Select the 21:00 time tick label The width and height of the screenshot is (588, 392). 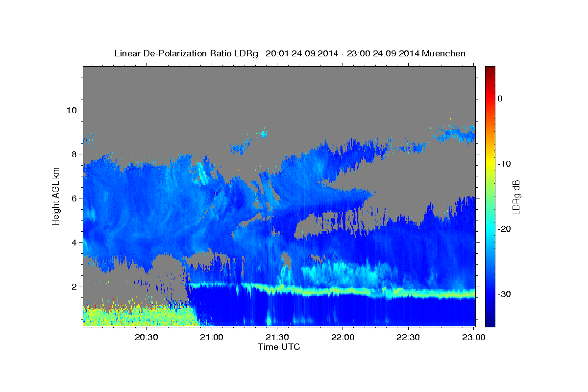coord(212,337)
